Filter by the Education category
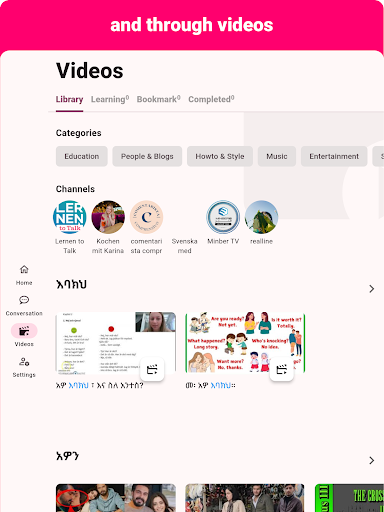The image size is (384, 512). click(x=82, y=156)
